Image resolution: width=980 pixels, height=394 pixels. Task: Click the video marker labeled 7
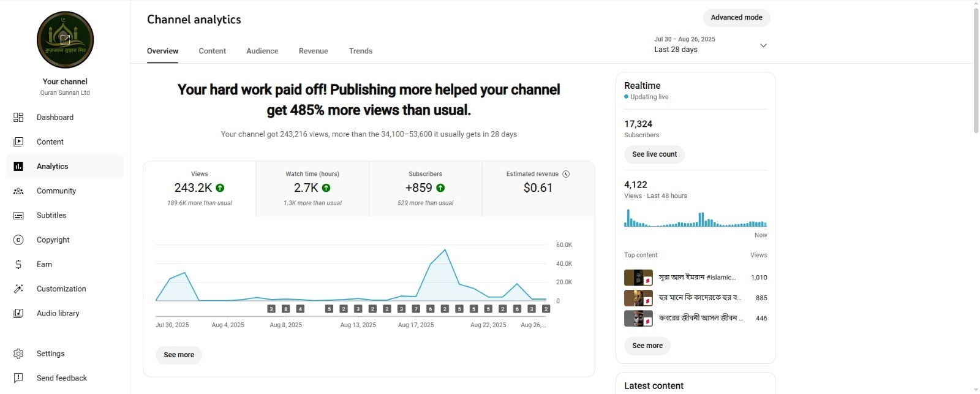click(416, 309)
